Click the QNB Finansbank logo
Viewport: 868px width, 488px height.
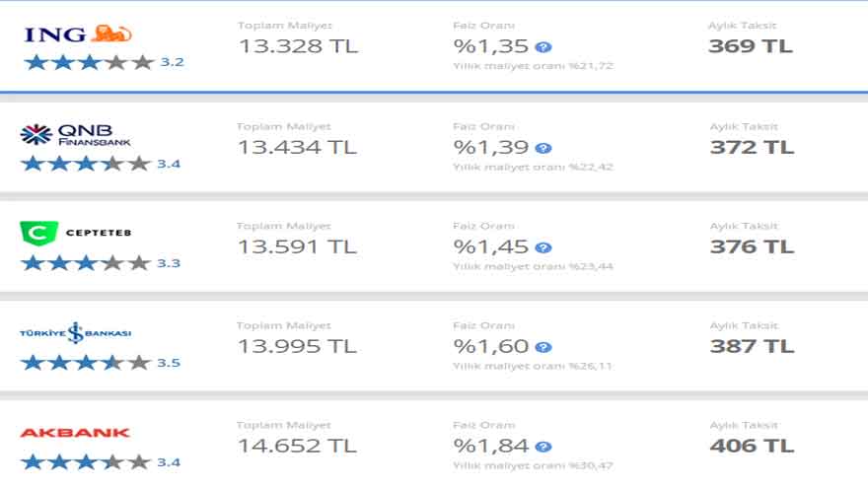75,134
